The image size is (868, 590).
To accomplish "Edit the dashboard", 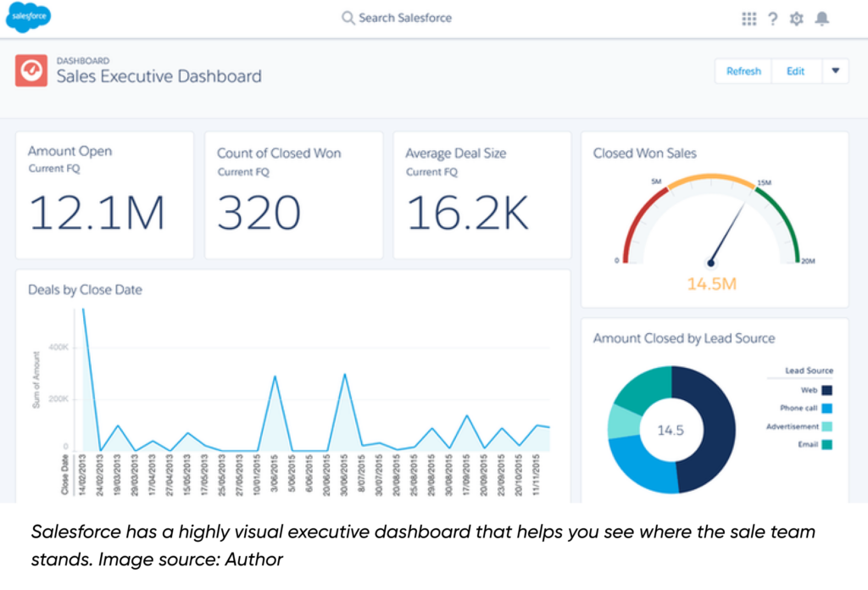I will pos(795,71).
